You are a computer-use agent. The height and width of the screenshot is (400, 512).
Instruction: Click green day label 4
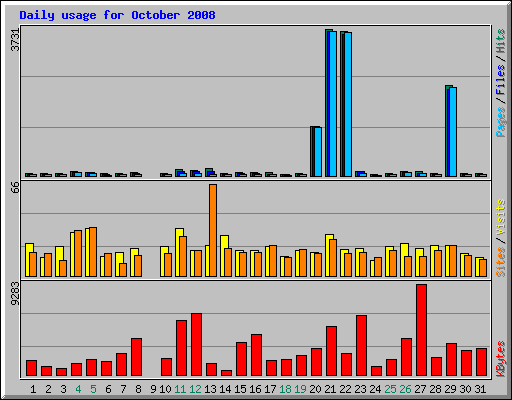point(78,389)
